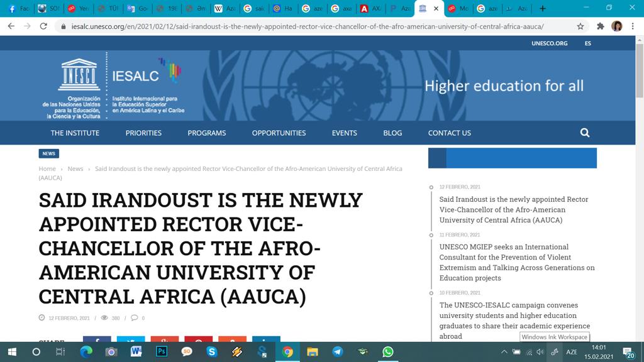This screenshot has height=362, width=644.
Task: Click the taskbar clock showing 14:01
Action: coord(599,352)
